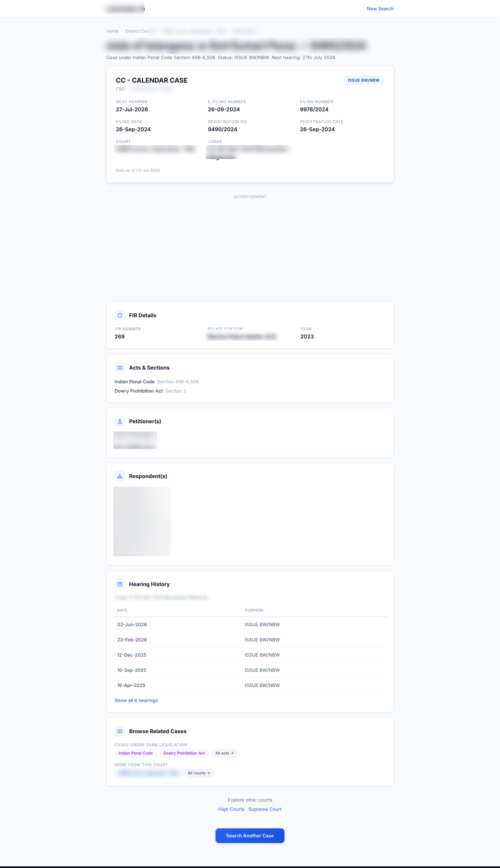Click FIR number 269
This screenshot has height=868, width=500.
(x=119, y=337)
